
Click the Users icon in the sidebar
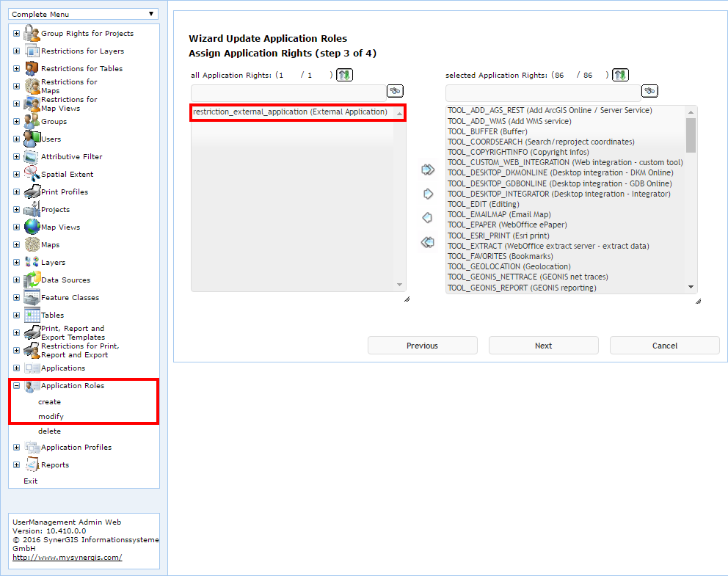pos(29,139)
